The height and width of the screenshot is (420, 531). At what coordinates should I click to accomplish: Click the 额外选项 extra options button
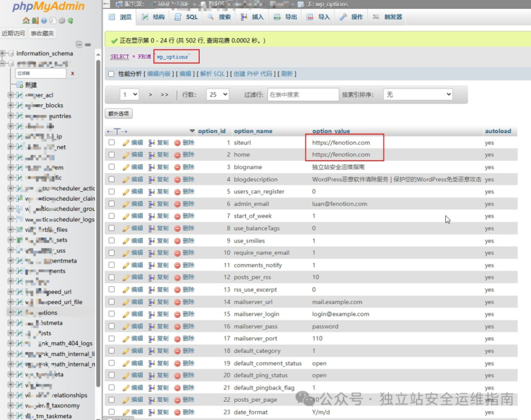point(119,114)
